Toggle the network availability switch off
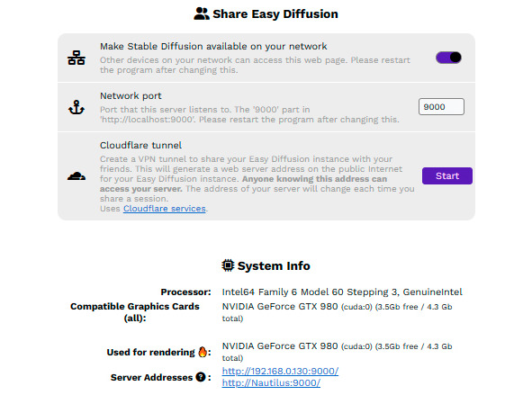 (448, 58)
